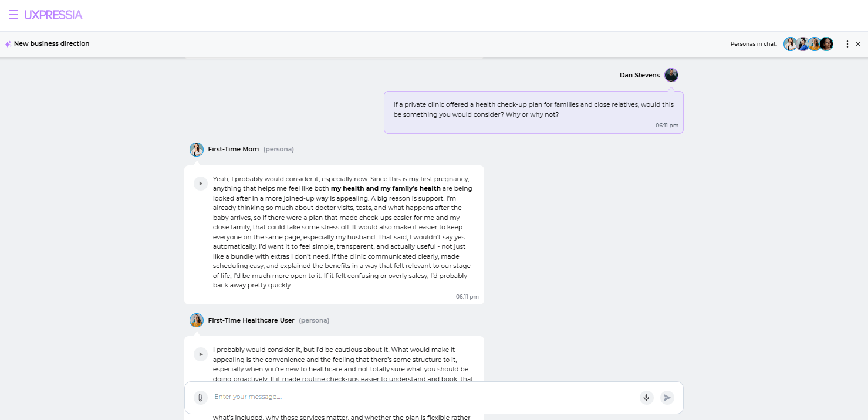Focus the Enter your message field
868x420 pixels.
[423, 397]
